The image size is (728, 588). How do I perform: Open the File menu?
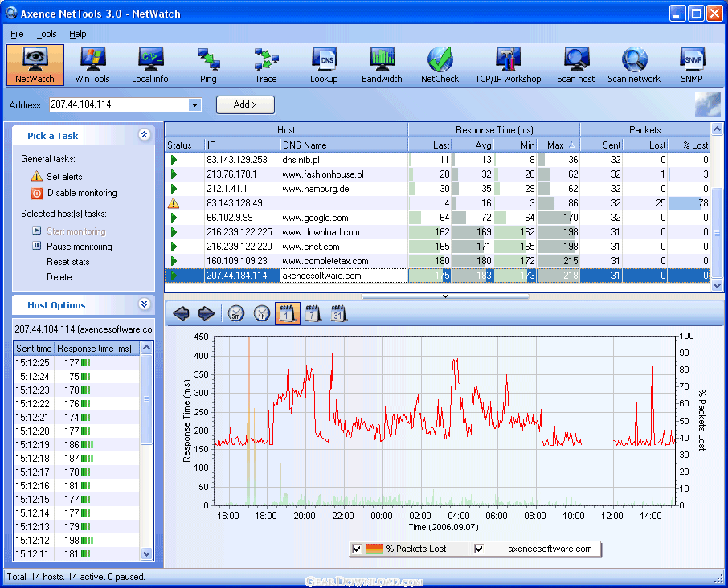(17, 34)
